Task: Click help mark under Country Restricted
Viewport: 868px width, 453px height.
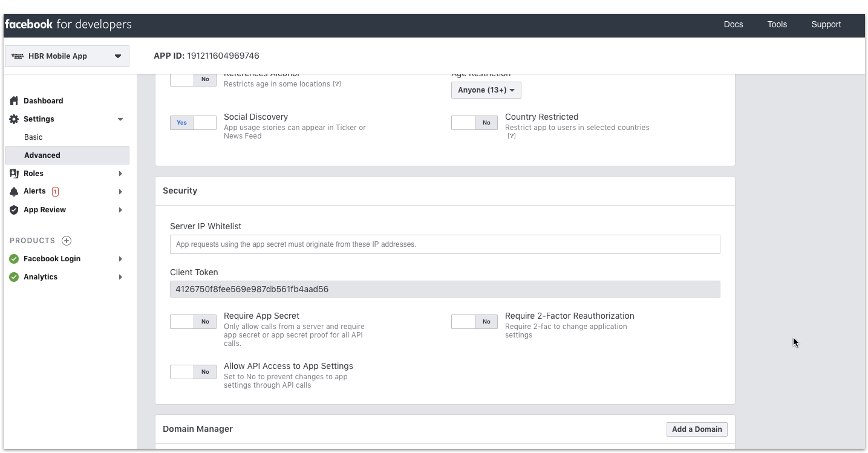Action: [511, 136]
